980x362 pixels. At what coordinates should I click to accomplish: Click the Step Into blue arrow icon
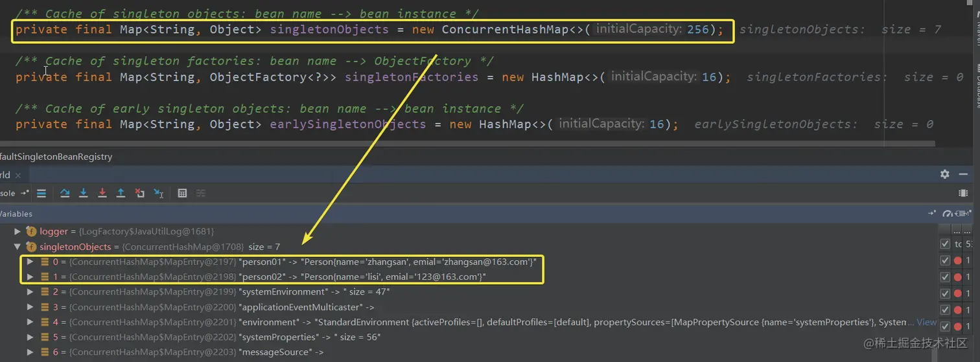click(84, 193)
